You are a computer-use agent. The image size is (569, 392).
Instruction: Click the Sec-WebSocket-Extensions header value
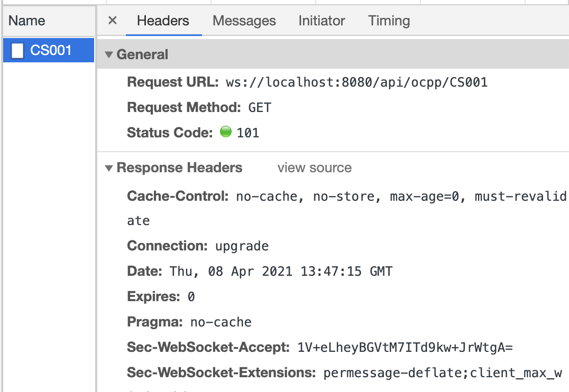442,373
